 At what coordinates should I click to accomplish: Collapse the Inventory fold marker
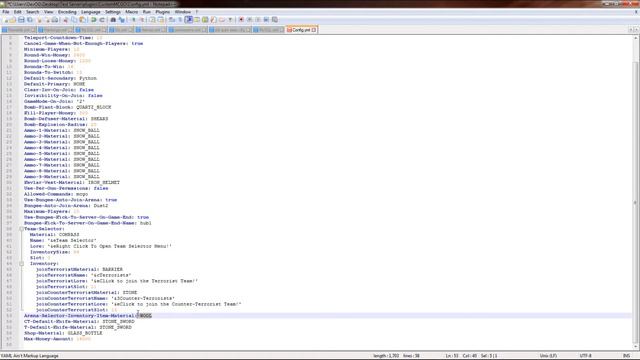pos(21,264)
